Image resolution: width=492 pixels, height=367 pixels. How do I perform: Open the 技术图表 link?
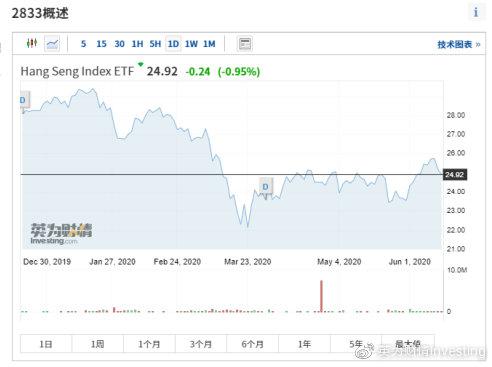click(459, 44)
